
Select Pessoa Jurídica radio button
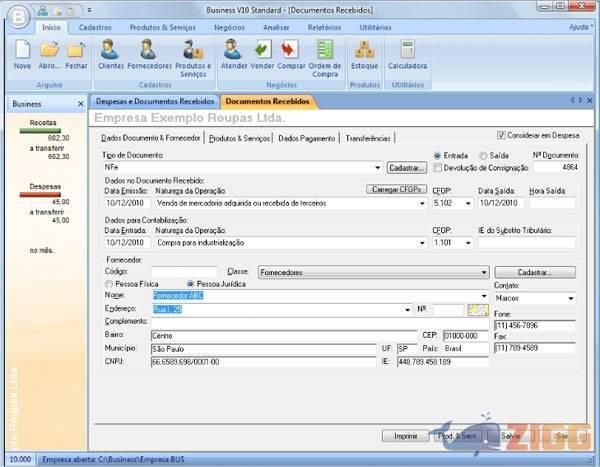coord(190,284)
